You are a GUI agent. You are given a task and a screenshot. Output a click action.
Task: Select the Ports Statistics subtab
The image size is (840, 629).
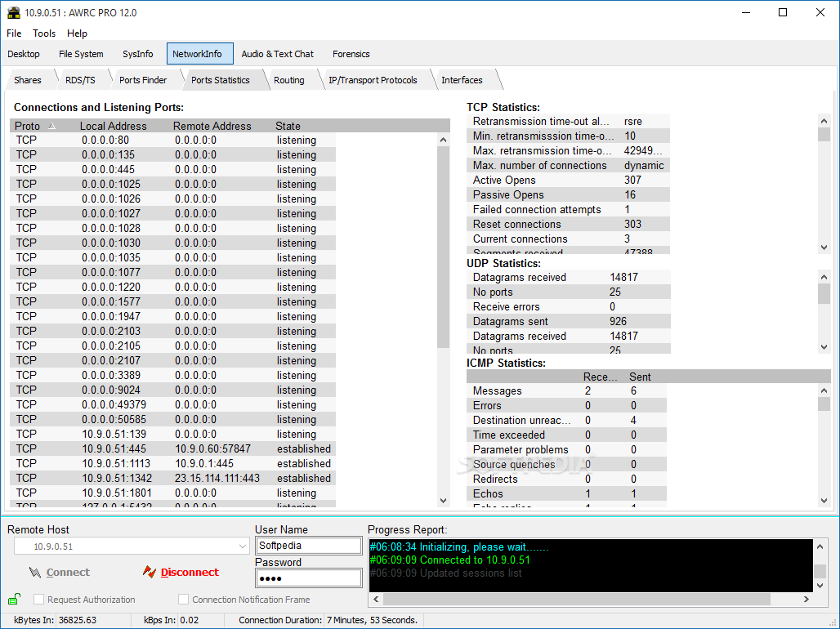220,80
